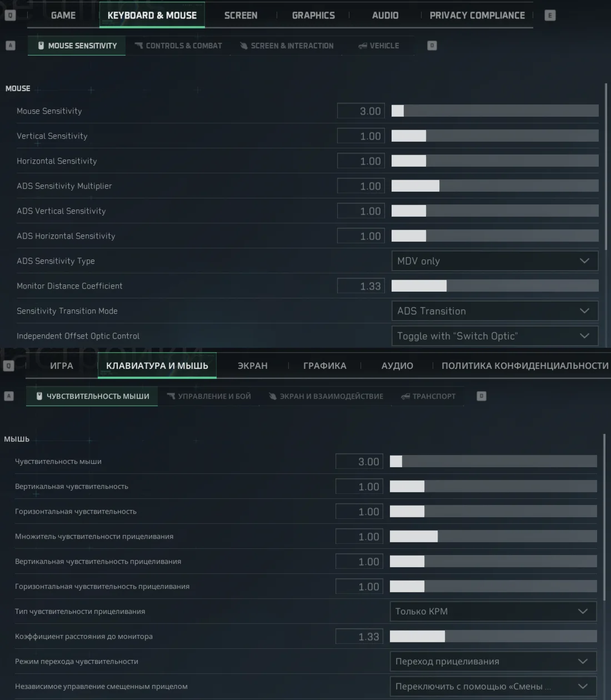The width and height of the screenshot is (611, 700).
Task: Click the Вертикальная чувствительность value field
Action: (359, 487)
